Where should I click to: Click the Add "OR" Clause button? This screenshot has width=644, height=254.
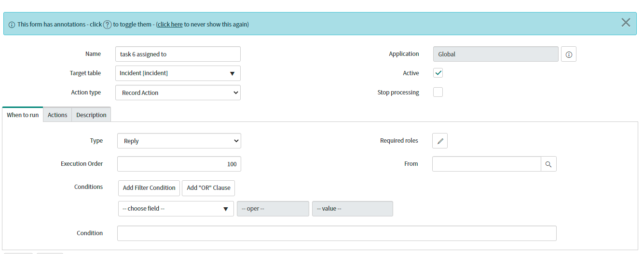pos(208,188)
